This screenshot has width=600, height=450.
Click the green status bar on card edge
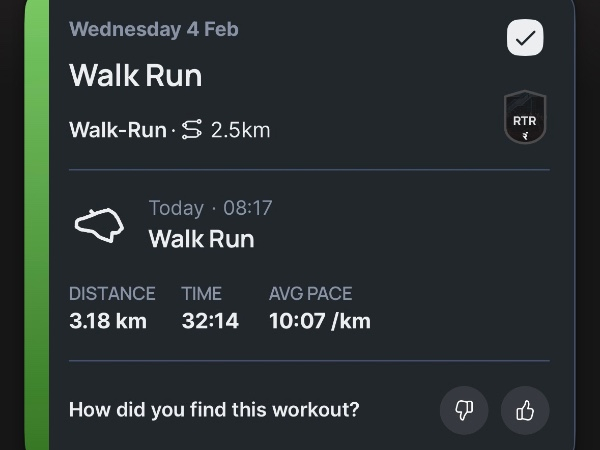coord(36,225)
